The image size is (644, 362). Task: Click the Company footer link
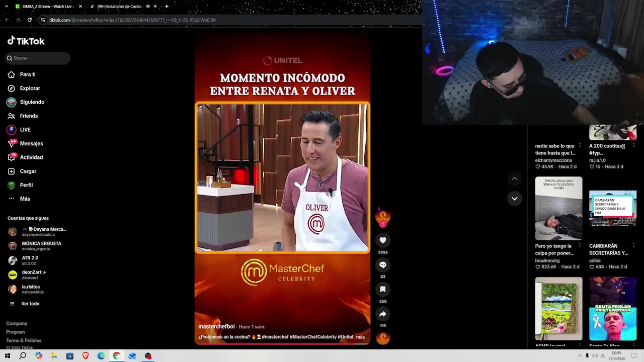point(17,323)
